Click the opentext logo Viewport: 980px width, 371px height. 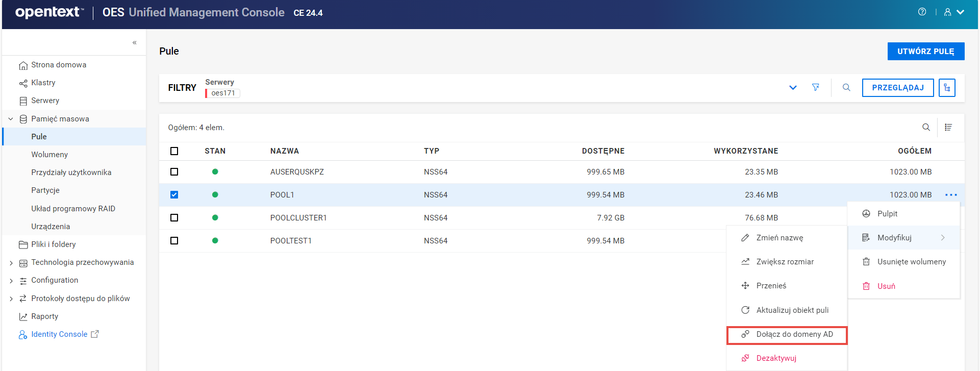coord(49,12)
